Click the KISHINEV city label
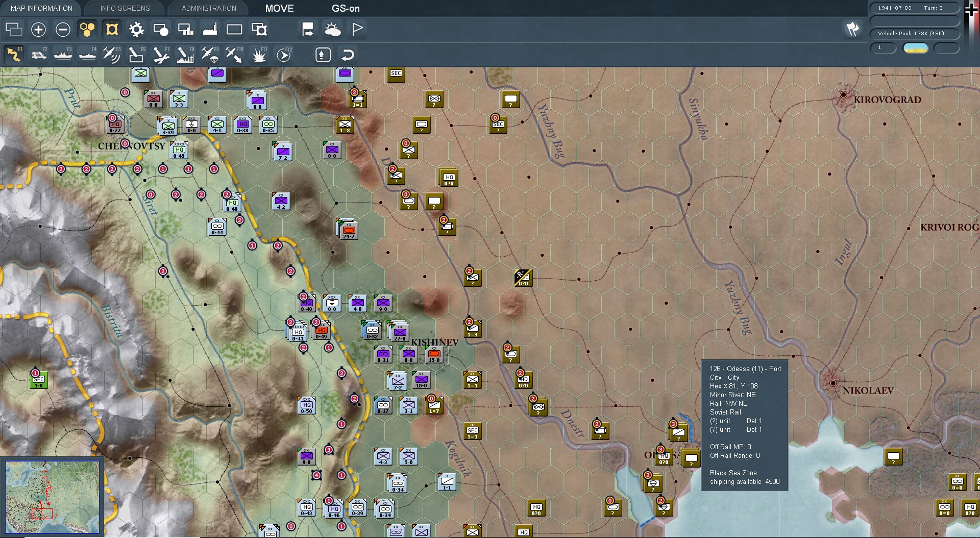The image size is (980, 538). pos(435,343)
